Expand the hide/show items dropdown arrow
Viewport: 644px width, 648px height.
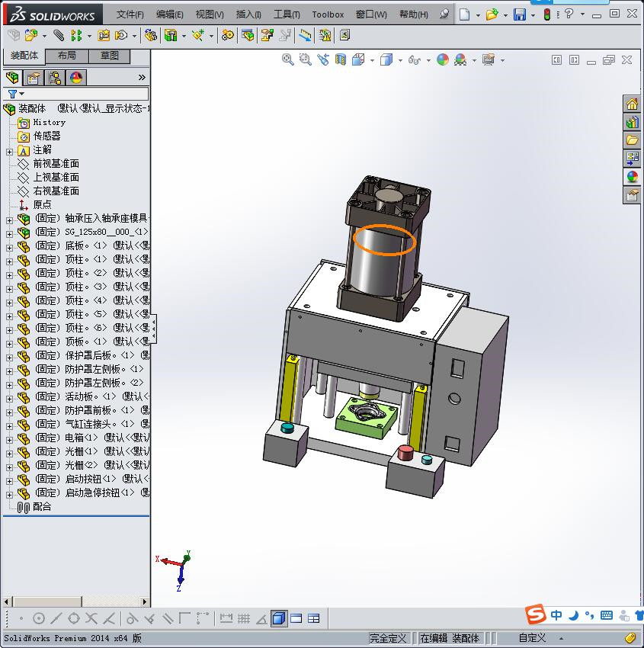coord(428,59)
